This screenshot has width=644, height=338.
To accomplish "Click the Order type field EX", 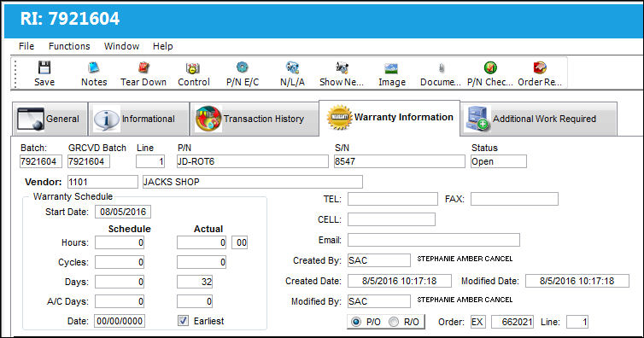I will coord(477,322).
